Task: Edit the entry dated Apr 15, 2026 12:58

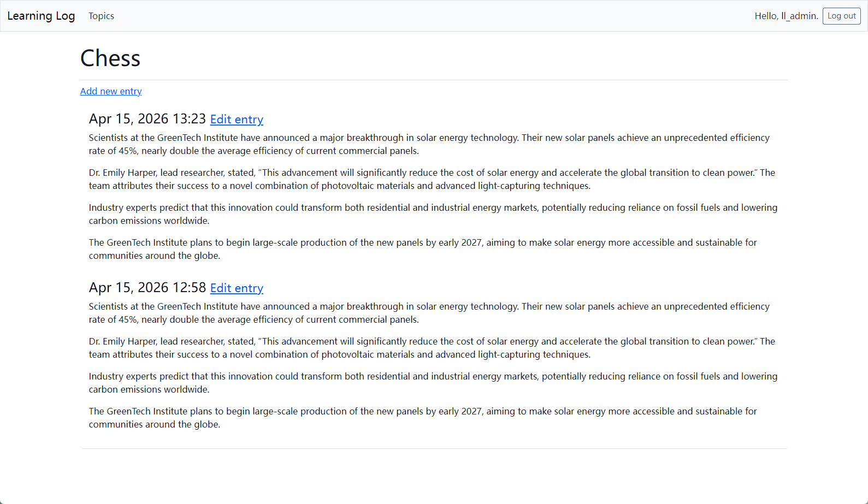Action: pos(237,288)
